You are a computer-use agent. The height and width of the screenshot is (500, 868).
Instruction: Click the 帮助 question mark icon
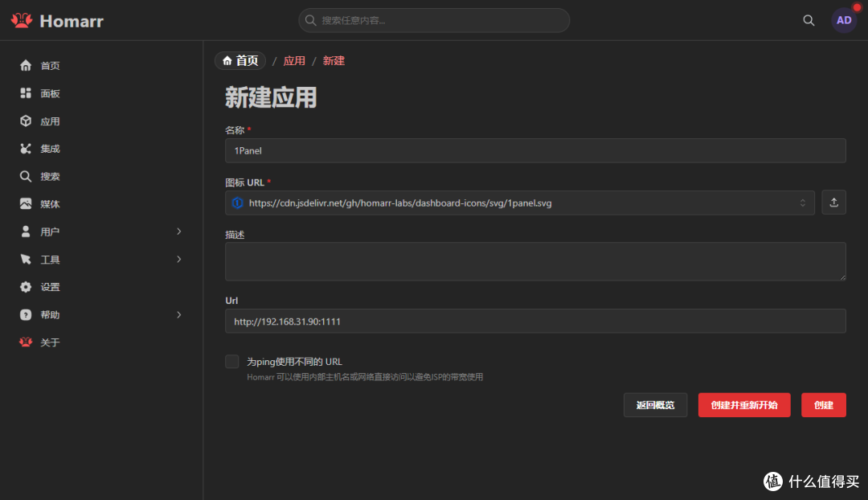pos(26,314)
